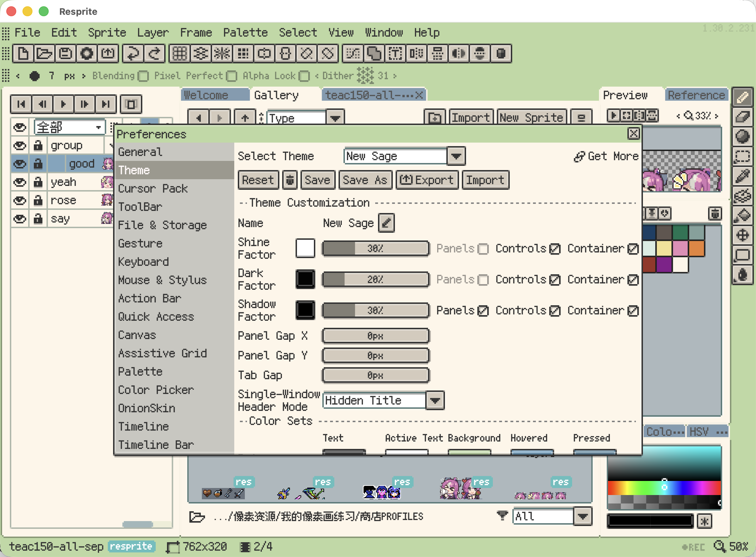Click the New File toolbar icon

[23, 54]
